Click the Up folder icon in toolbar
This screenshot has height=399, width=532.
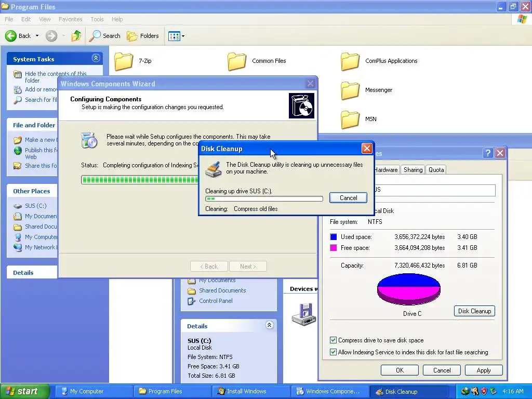[76, 36]
